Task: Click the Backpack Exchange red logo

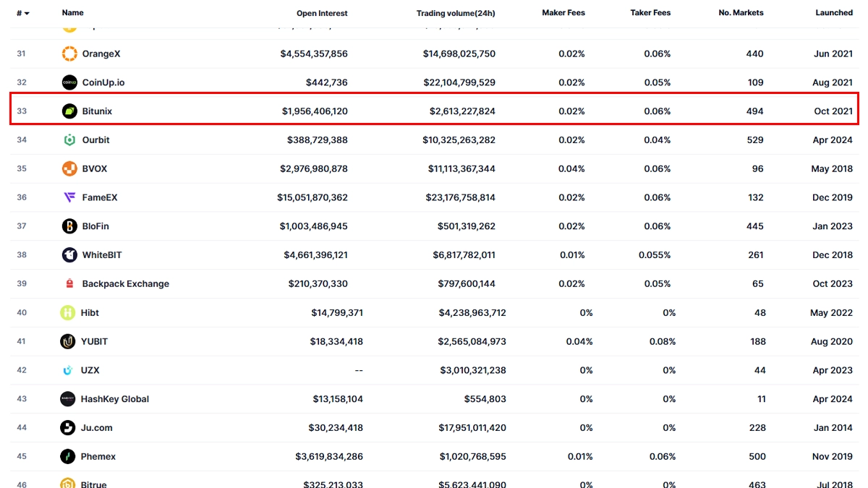Action: (69, 284)
